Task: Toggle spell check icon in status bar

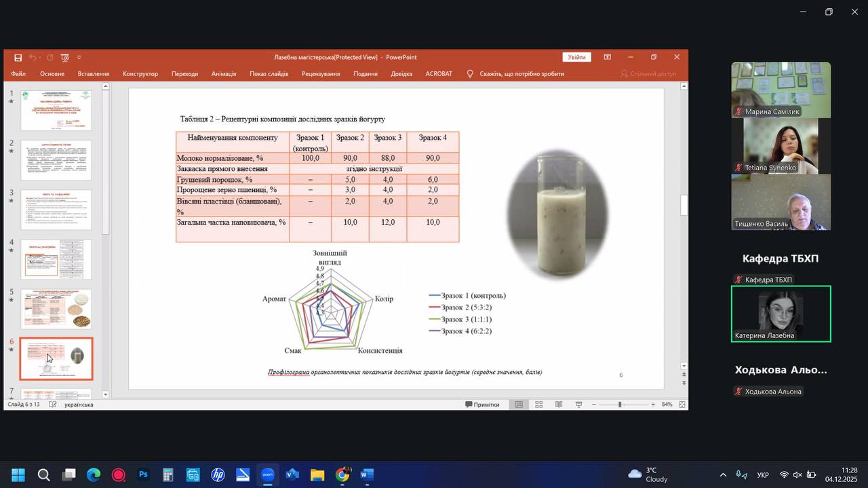Action: click(52, 405)
